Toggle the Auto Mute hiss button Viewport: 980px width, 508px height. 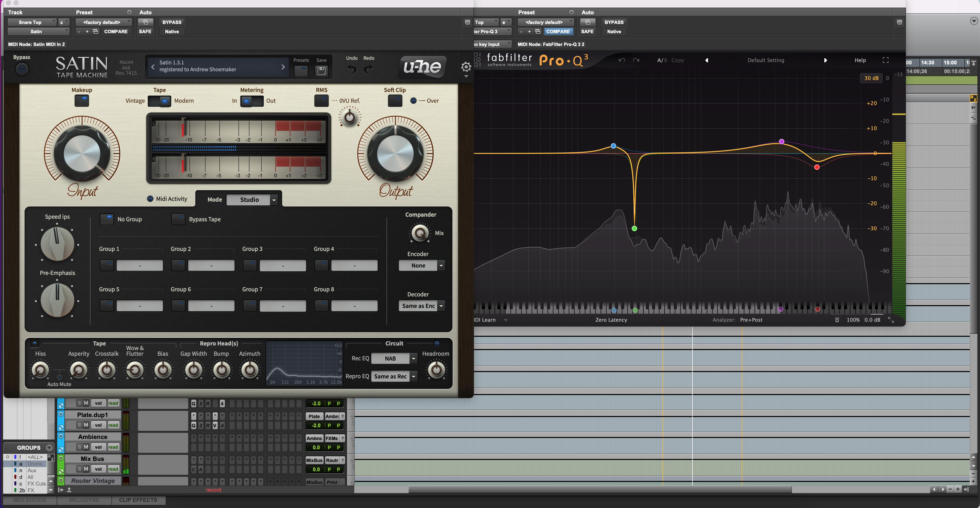(59, 377)
